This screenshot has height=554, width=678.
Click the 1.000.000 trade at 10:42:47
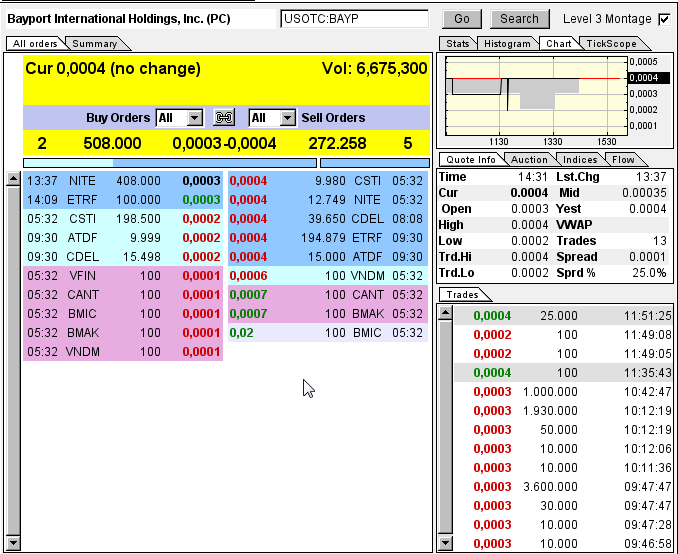(x=563, y=392)
